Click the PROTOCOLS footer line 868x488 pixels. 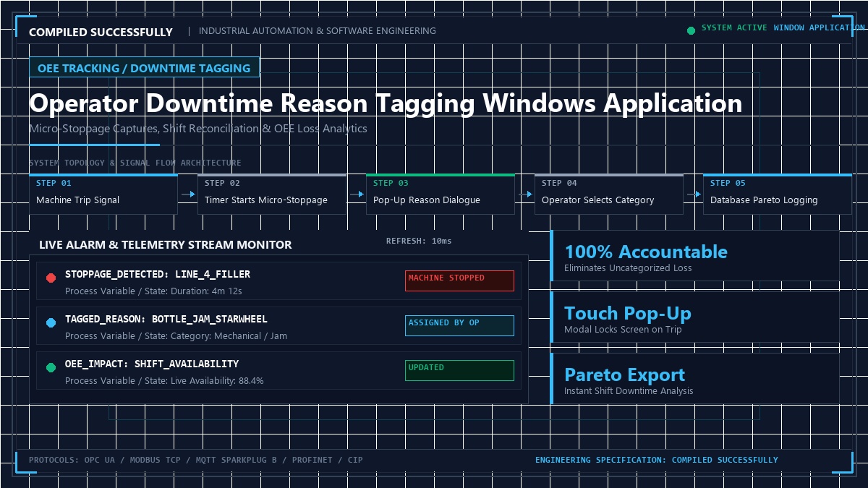(196, 460)
